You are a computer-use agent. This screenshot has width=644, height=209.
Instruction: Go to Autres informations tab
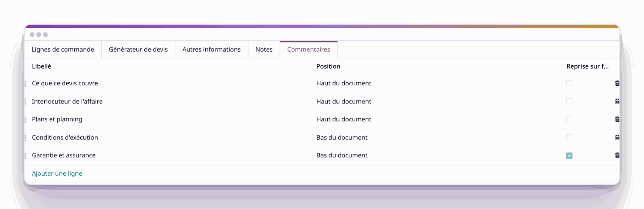click(211, 50)
